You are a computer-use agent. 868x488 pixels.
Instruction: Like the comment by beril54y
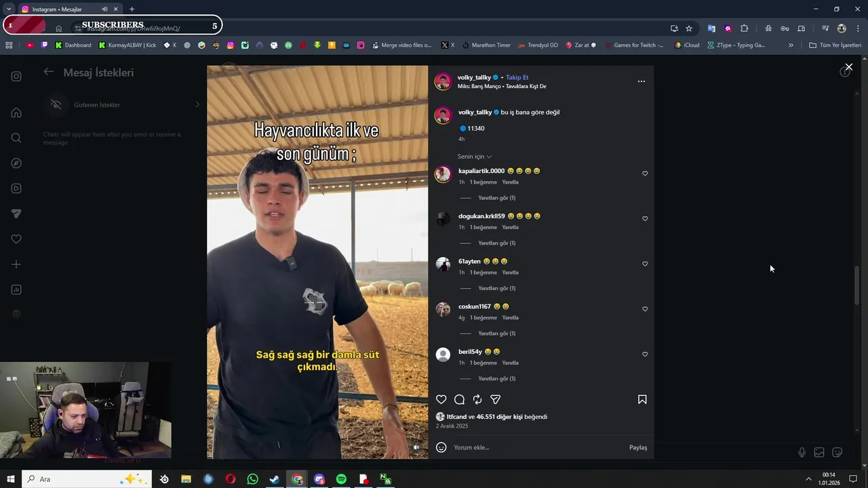[645, 354]
